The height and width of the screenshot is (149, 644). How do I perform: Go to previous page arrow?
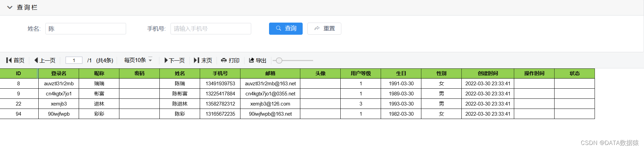(x=36, y=60)
